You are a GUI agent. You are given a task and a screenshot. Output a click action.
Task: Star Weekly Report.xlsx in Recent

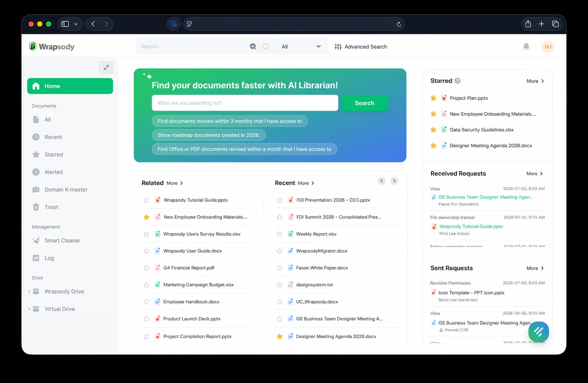[280, 234]
